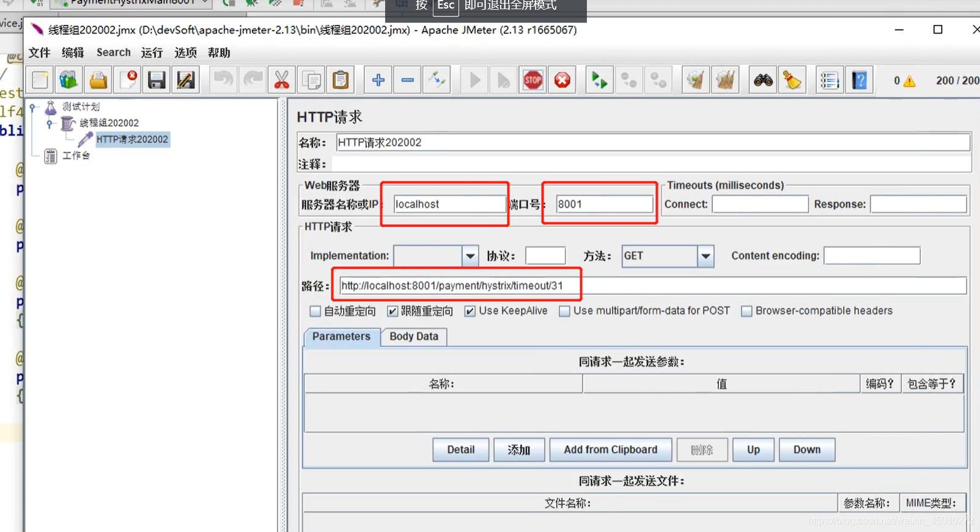This screenshot has height=532, width=980.
Task: Click the Expand All plus icon
Action: tap(378, 80)
